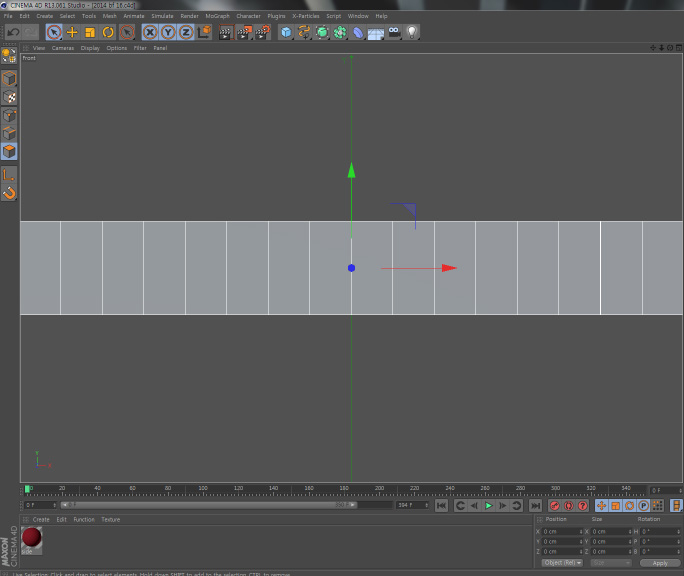
Task: Toggle X-axis lock
Action: [x=150, y=32]
